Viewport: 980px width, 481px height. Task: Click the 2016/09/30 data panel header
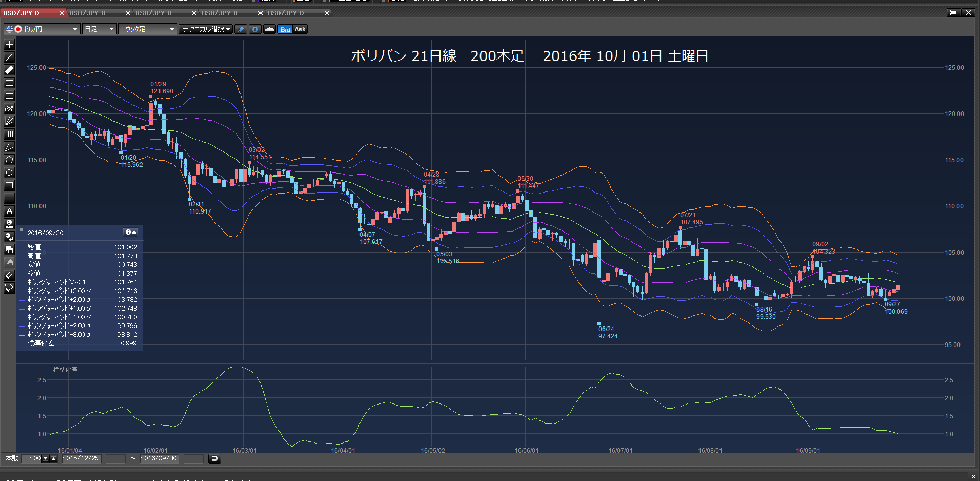point(80,233)
